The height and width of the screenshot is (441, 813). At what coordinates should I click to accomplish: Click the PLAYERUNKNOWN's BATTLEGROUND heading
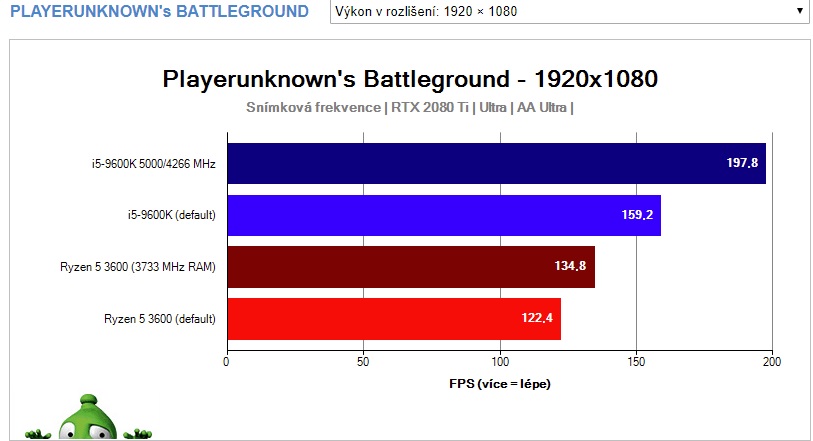tap(160, 11)
